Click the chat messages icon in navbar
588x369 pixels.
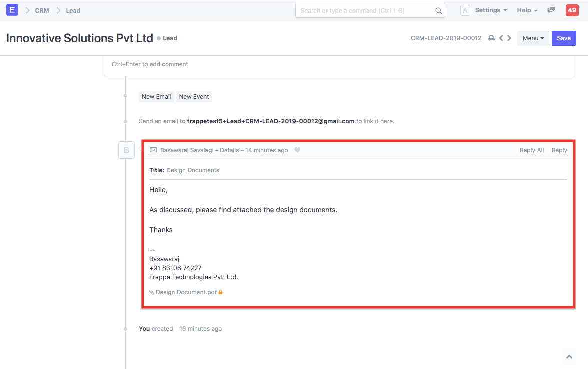551,10
